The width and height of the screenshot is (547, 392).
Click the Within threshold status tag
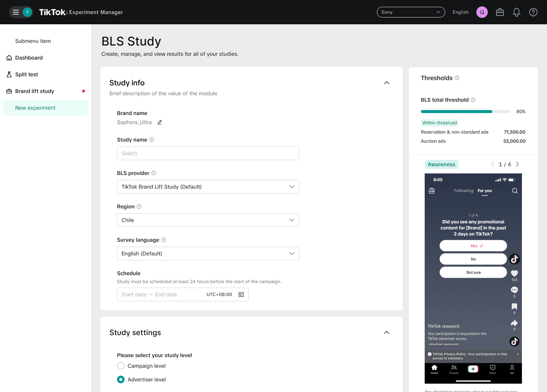tap(439, 123)
